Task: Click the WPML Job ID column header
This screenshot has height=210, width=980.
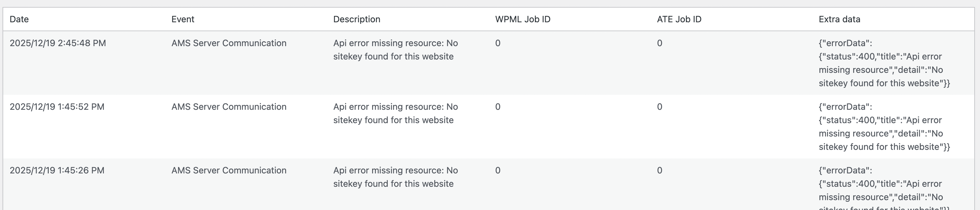Action: 522,19
